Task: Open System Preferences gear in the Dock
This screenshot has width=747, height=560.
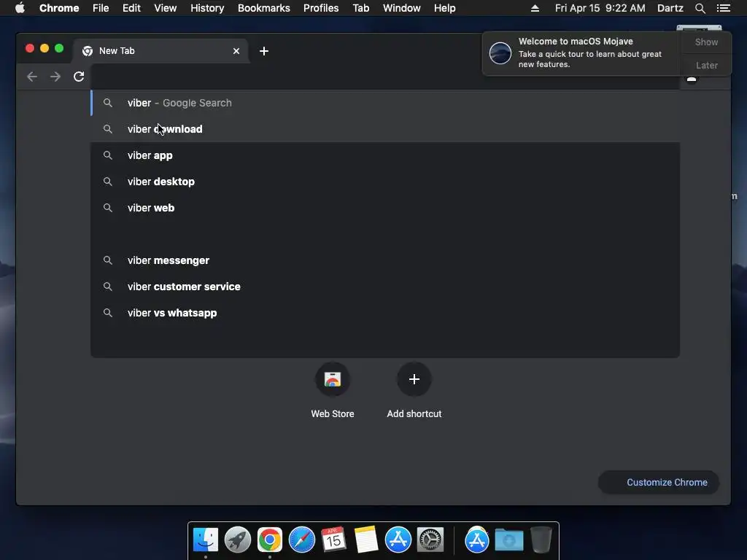Action: point(430,540)
